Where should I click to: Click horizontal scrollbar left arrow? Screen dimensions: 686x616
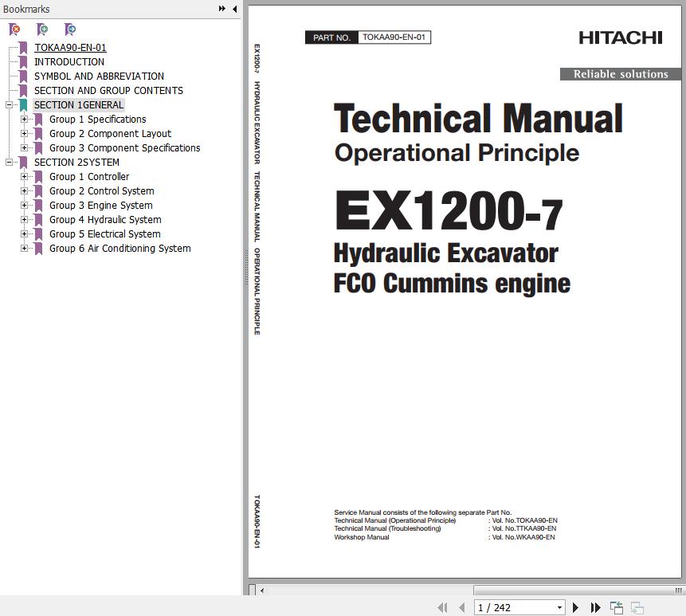pyautogui.click(x=262, y=590)
